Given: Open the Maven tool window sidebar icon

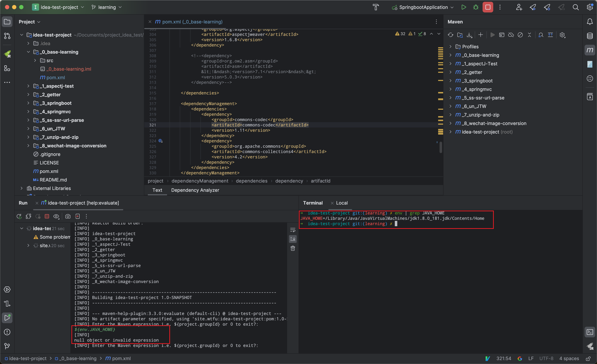Looking at the screenshot, I should pyautogui.click(x=590, y=50).
